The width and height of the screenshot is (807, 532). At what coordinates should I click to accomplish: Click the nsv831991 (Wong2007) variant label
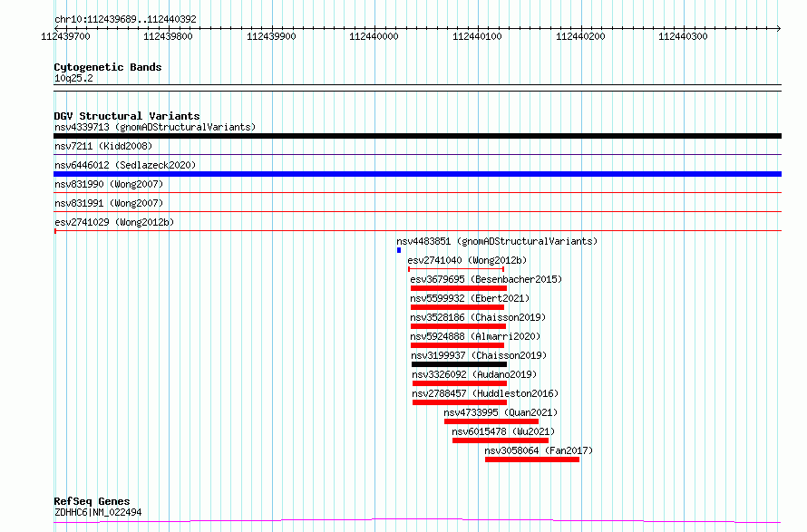(109, 203)
